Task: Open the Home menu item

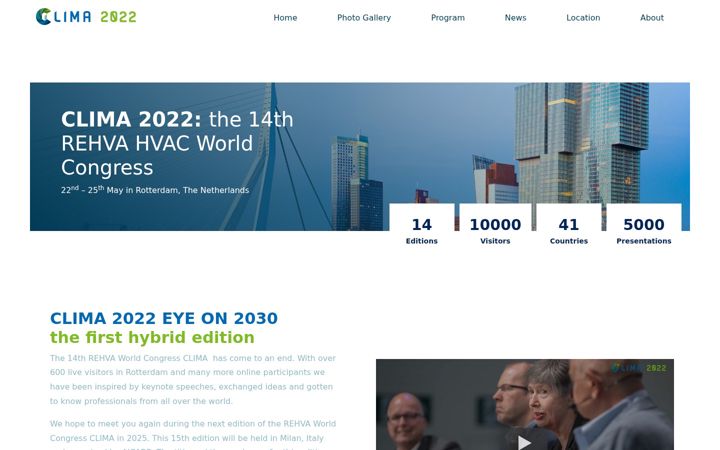Action: pyautogui.click(x=285, y=18)
